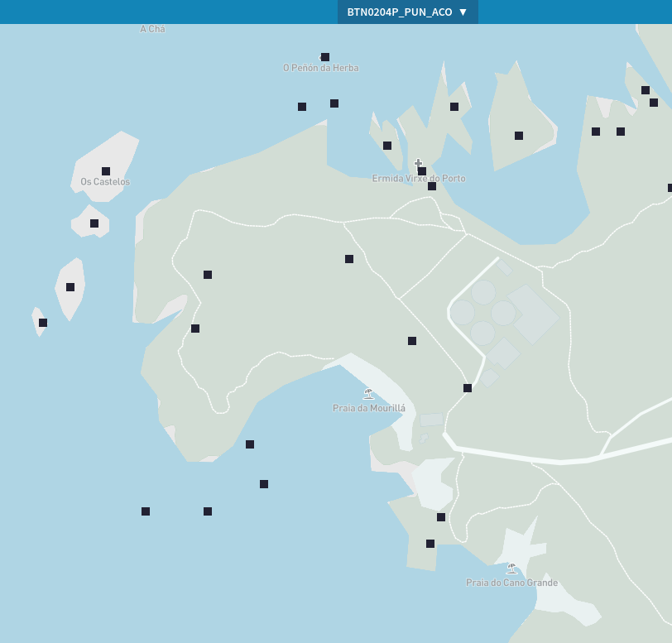Select the marker on the islet below Os Castelos
Image resolution: width=672 pixels, height=643 pixels.
[94, 223]
